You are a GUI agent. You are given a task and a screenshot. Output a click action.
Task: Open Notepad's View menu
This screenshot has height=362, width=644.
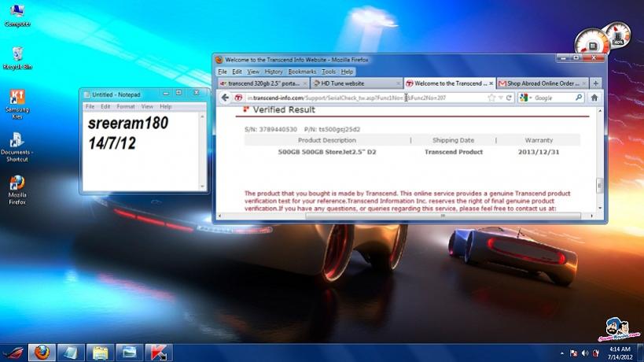[x=147, y=106]
